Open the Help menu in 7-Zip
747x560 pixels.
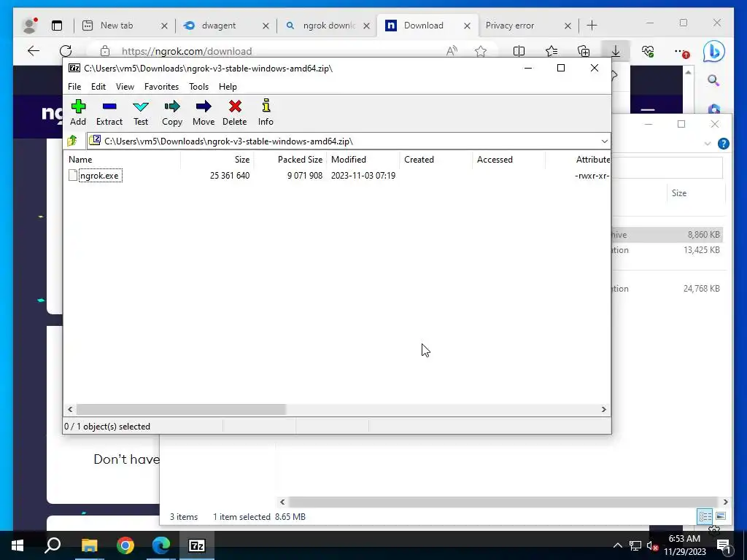click(x=228, y=87)
